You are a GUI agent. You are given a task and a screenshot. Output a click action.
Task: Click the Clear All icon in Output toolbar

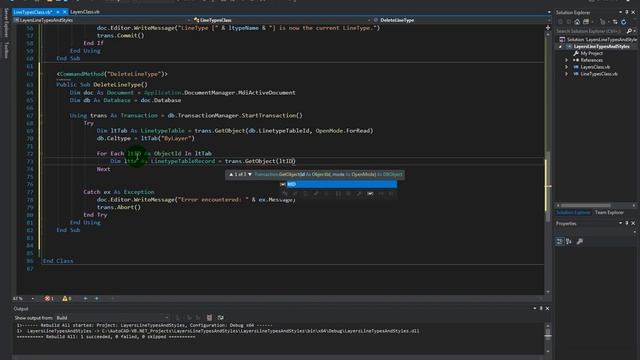[x=209, y=318]
